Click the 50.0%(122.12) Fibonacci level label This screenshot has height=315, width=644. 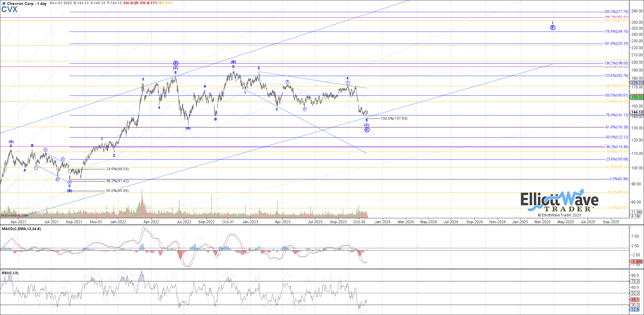617,137
